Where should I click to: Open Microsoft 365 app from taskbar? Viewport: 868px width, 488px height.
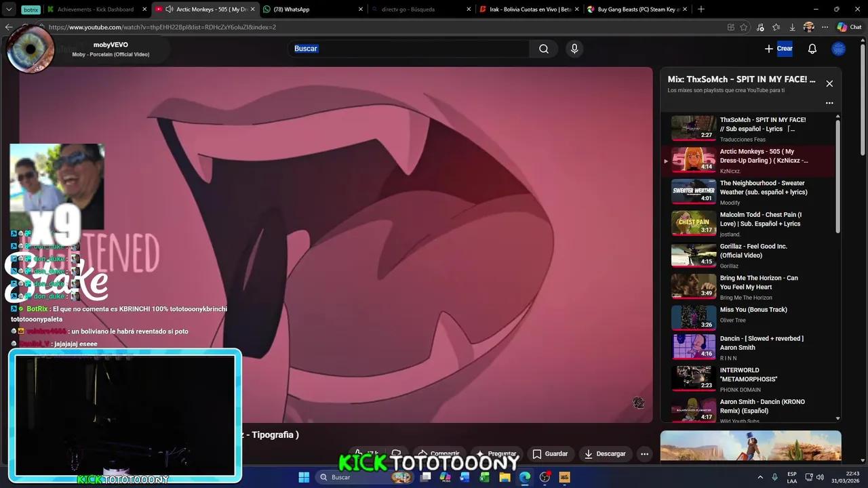click(x=446, y=477)
